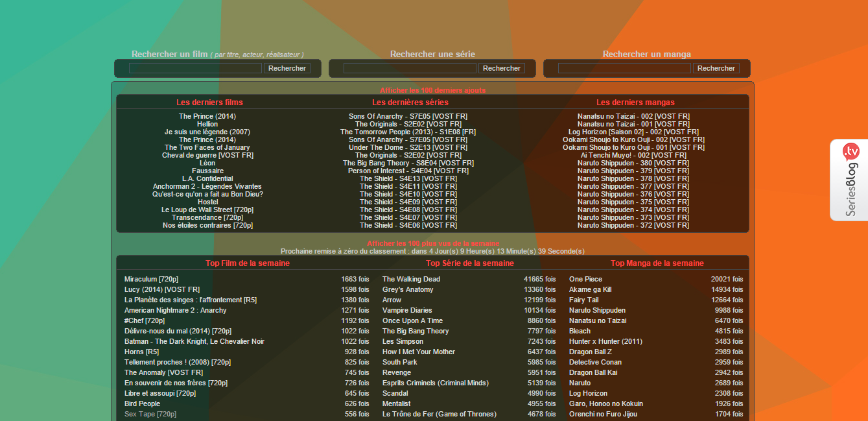Open the SeriesBlog.tv side tab

(x=849, y=180)
